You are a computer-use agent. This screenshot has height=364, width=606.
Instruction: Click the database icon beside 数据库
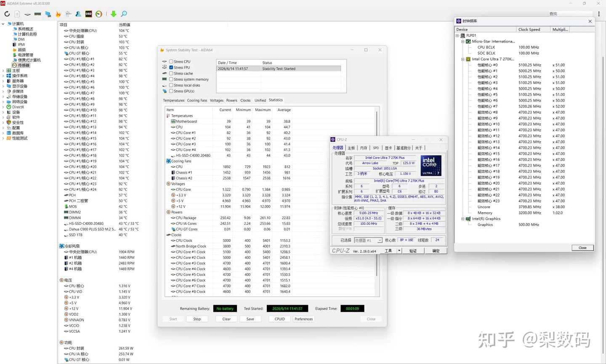click(9, 133)
